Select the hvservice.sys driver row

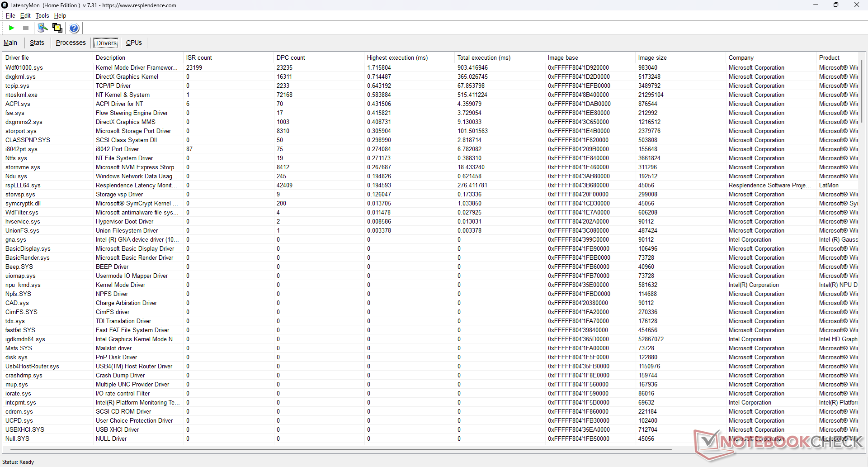430,221
